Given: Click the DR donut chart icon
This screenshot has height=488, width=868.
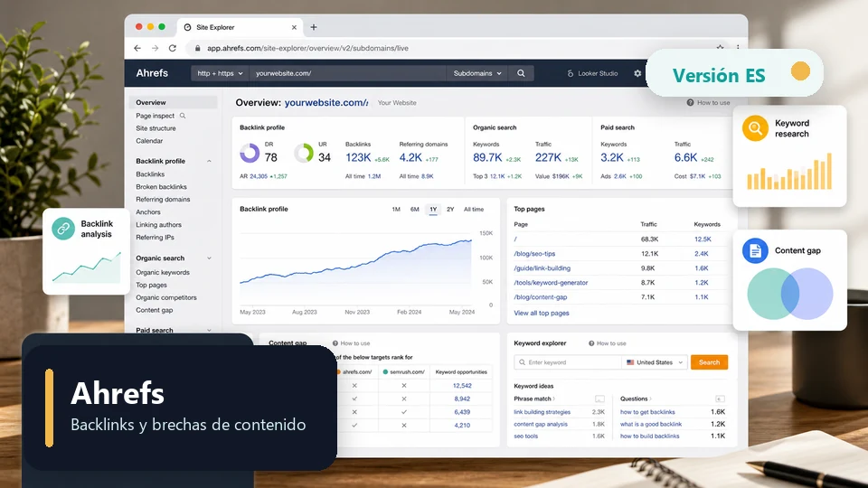Looking at the screenshot, I should (x=250, y=153).
